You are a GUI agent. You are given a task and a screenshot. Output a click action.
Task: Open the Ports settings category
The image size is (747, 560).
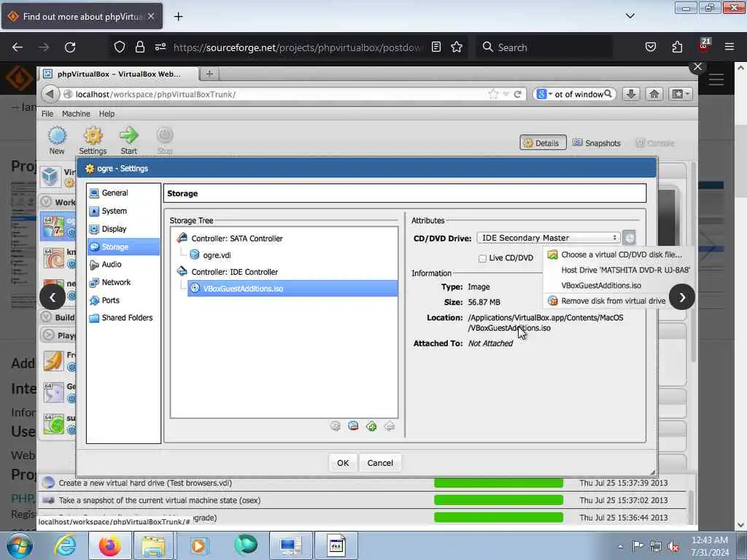tap(123, 300)
